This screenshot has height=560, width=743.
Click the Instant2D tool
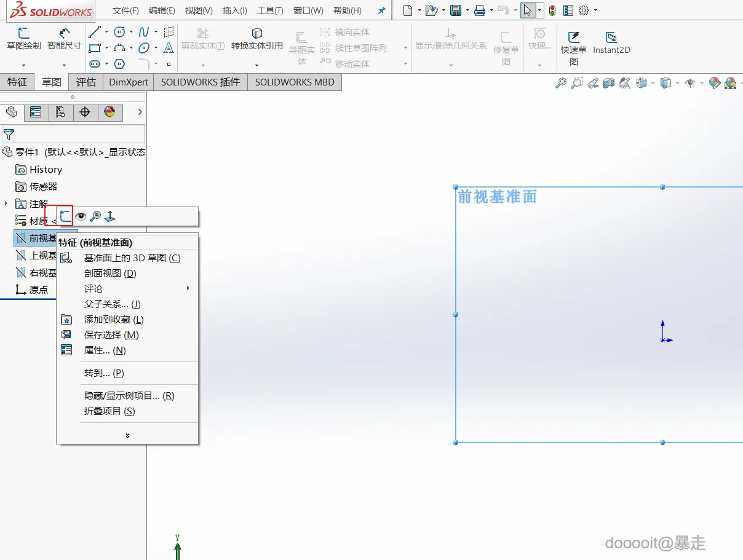tap(611, 43)
